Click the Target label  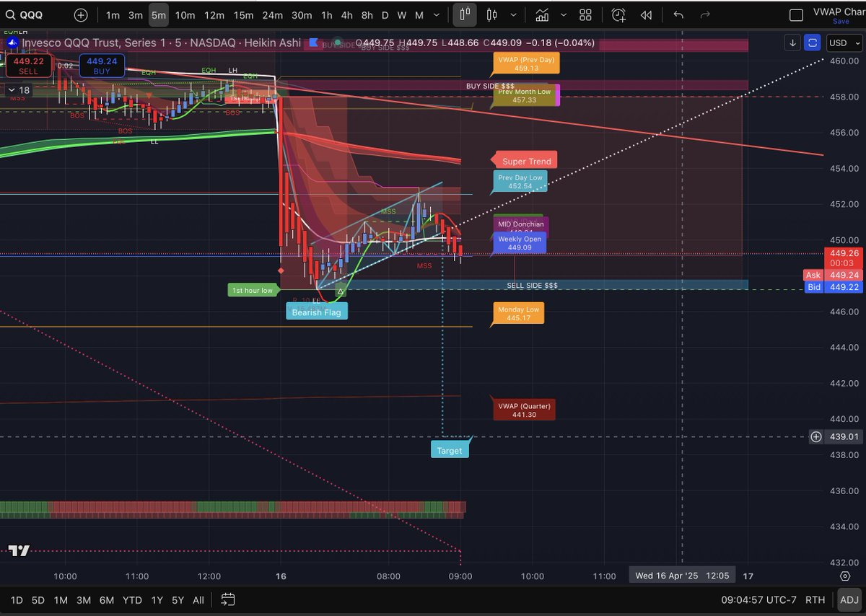[x=449, y=450]
